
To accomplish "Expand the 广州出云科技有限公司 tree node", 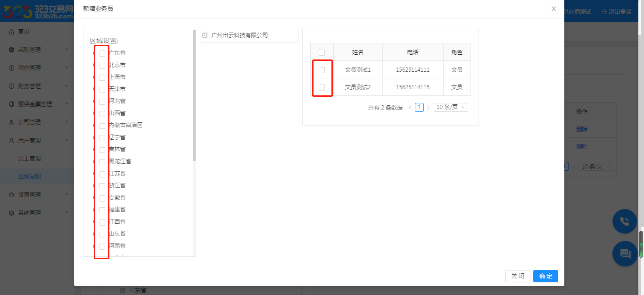I will click(x=205, y=35).
